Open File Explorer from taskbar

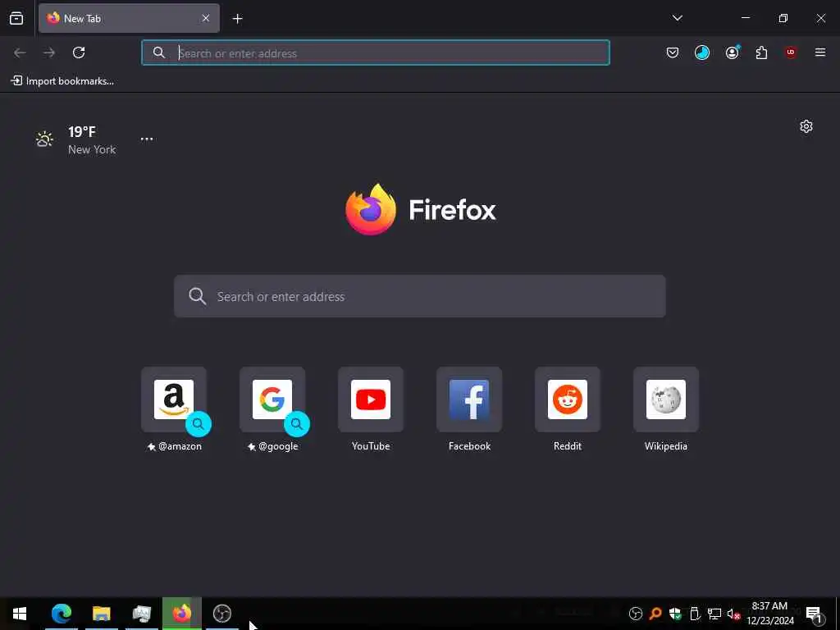[101, 614]
